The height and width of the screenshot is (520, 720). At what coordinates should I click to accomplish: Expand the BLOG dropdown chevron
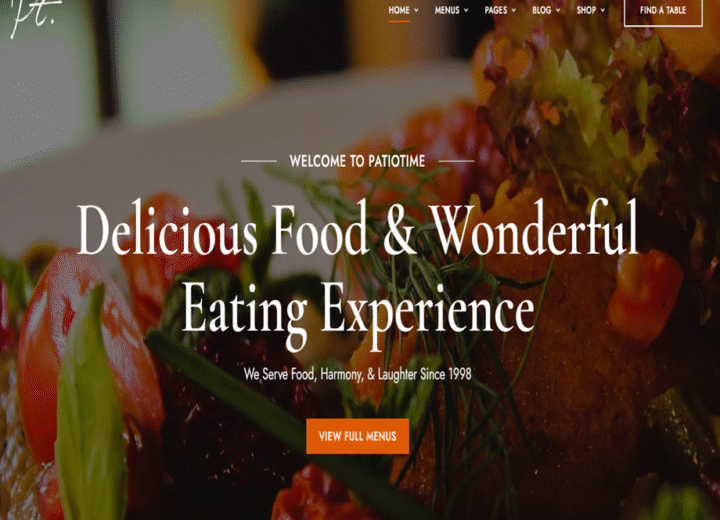click(x=558, y=10)
